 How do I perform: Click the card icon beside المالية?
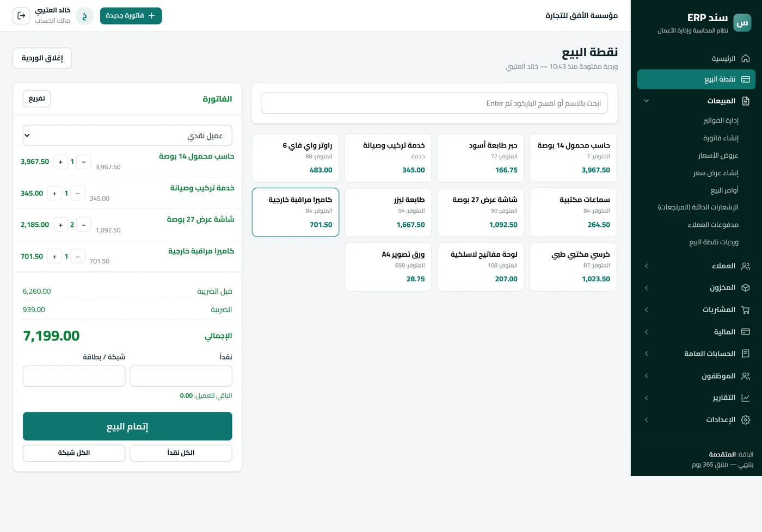click(746, 332)
